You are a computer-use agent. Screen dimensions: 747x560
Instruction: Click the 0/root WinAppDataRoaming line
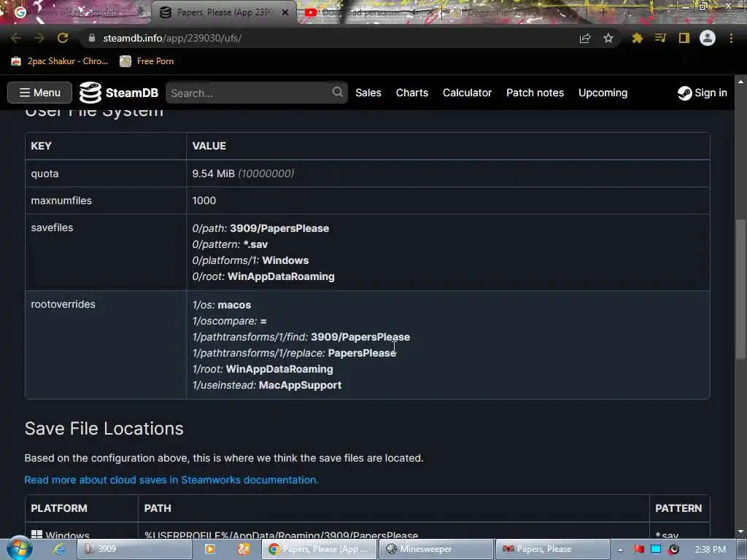coord(263,276)
